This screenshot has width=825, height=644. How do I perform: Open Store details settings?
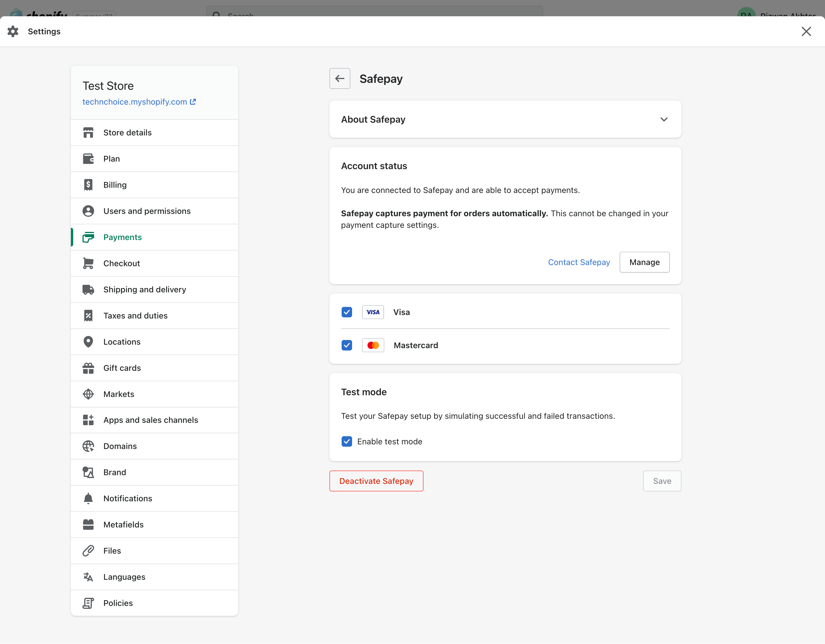point(155,133)
